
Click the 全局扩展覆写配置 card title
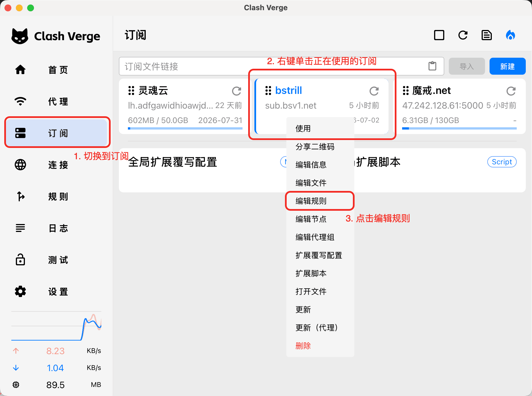point(173,162)
